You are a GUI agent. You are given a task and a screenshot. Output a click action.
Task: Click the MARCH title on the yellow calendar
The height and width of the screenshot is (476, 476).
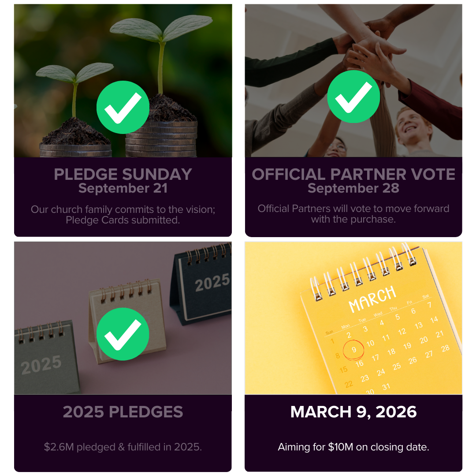click(x=372, y=299)
